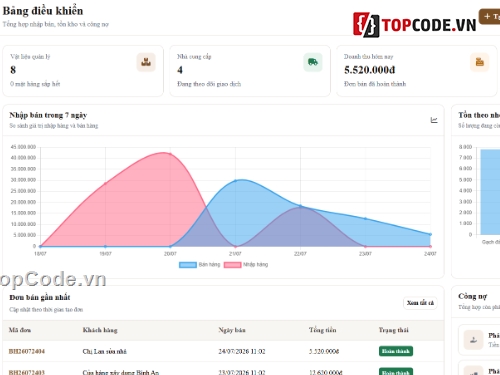Click the line chart icon in the Nhập bán chart header
Image resolution: width=500 pixels, height=375 pixels.
[434, 120]
